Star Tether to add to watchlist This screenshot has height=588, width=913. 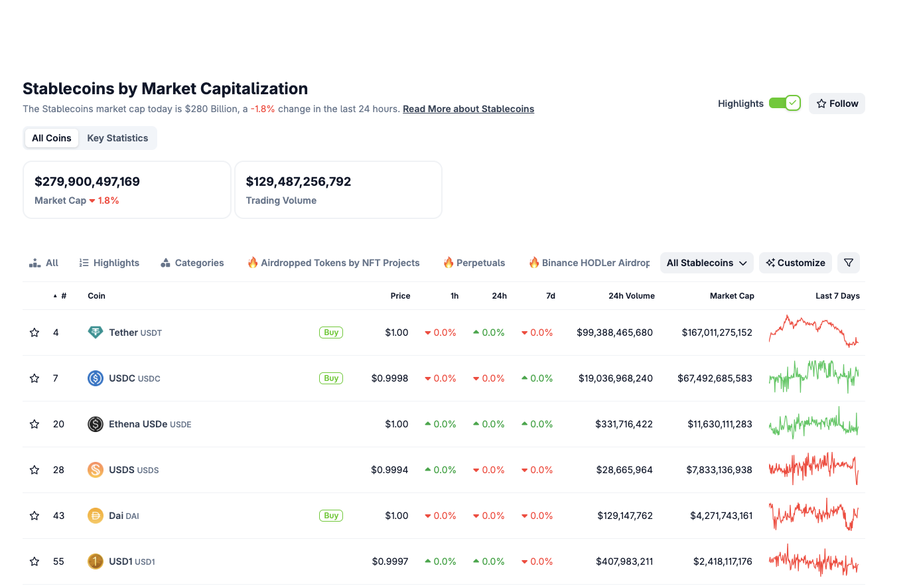point(35,332)
